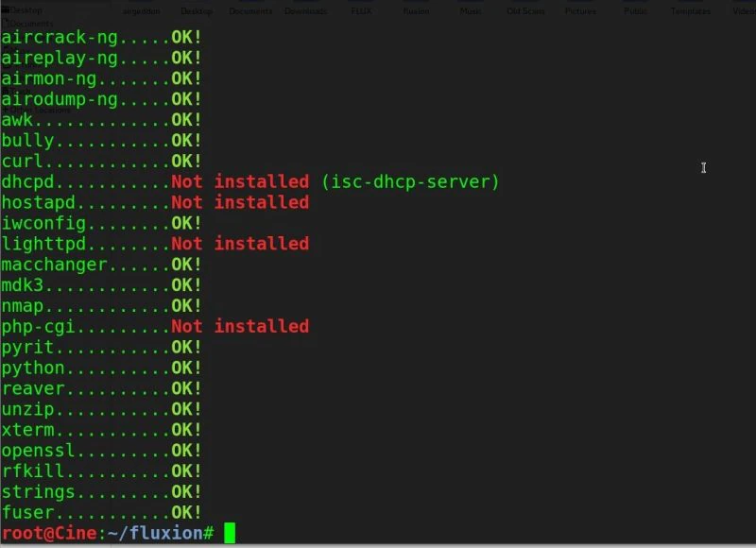Viewport: 756px width, 548px height.
Task: Click the hostapd Not installed line
Action: click(155, 203)
